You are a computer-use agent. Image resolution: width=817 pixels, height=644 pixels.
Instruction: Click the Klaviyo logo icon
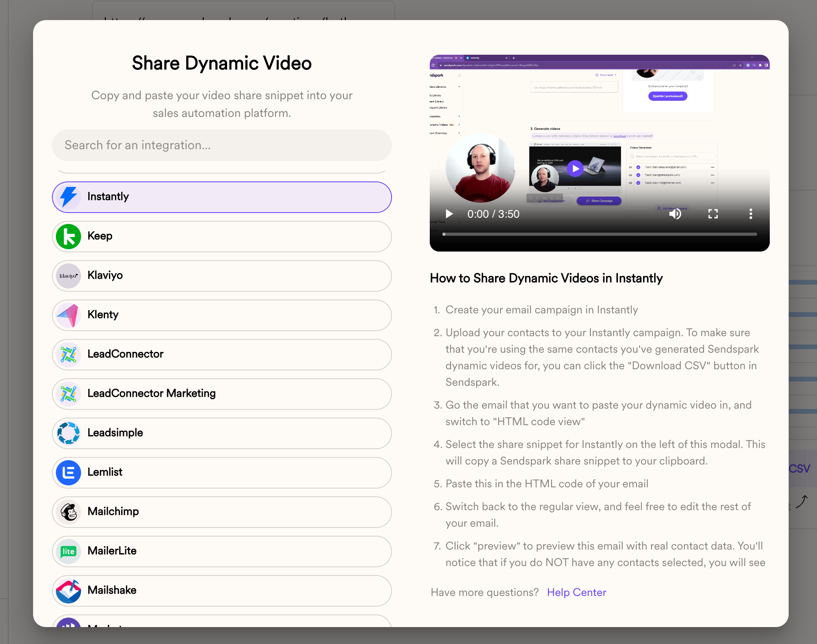point(68,276)
